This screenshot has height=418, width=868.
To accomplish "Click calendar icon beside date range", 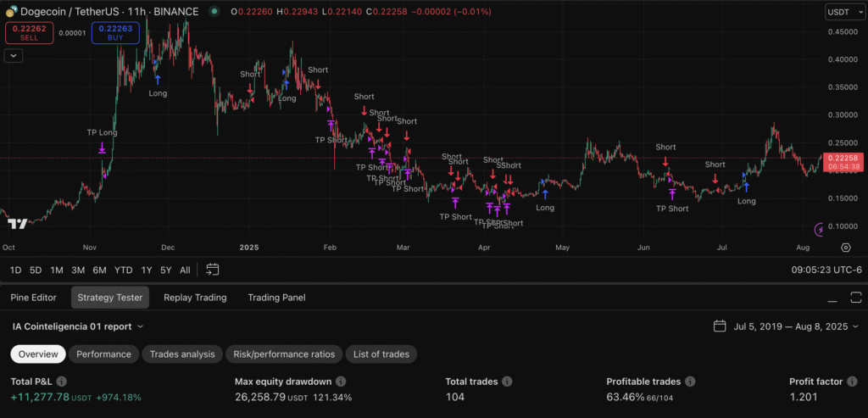I will (720, 326).
